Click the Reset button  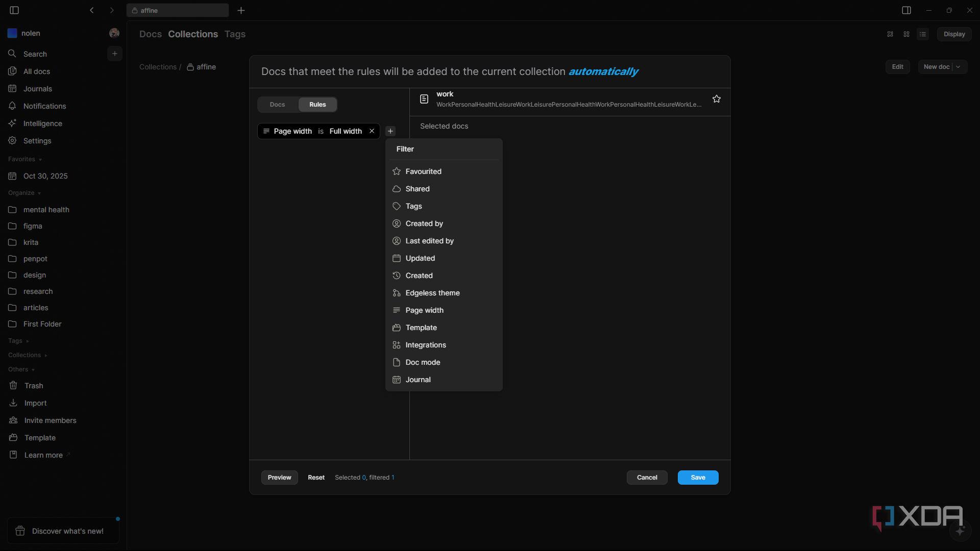pyautogui.click(x=316, y=478)
